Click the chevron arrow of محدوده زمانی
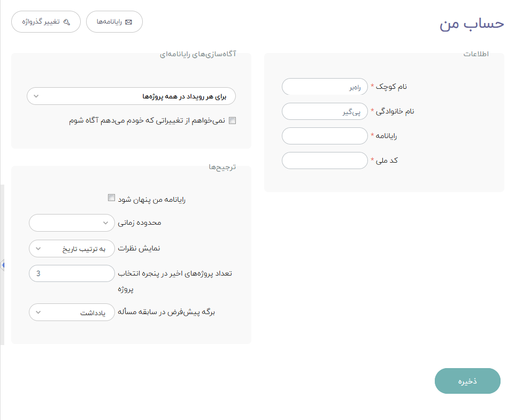The image size is (515, 420). 105,223
